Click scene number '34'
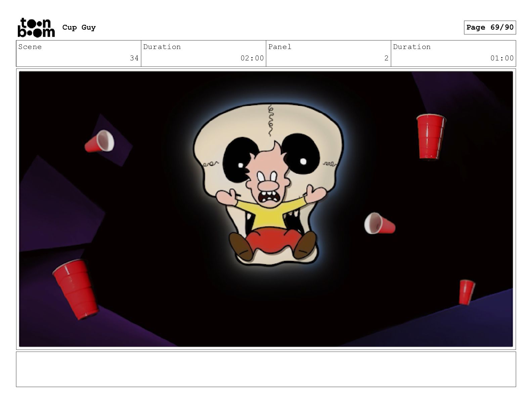Screen dimensions: 532x411 [134, 58]
